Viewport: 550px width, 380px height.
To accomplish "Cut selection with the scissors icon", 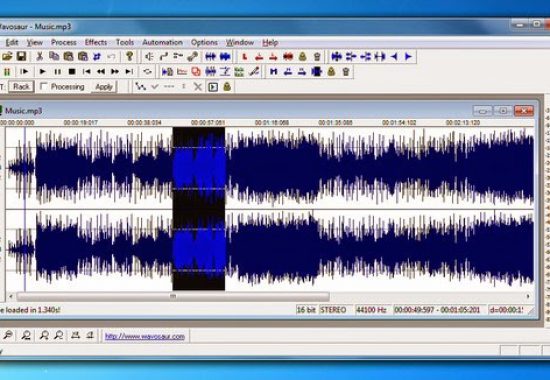I will [x=40, y=56].
